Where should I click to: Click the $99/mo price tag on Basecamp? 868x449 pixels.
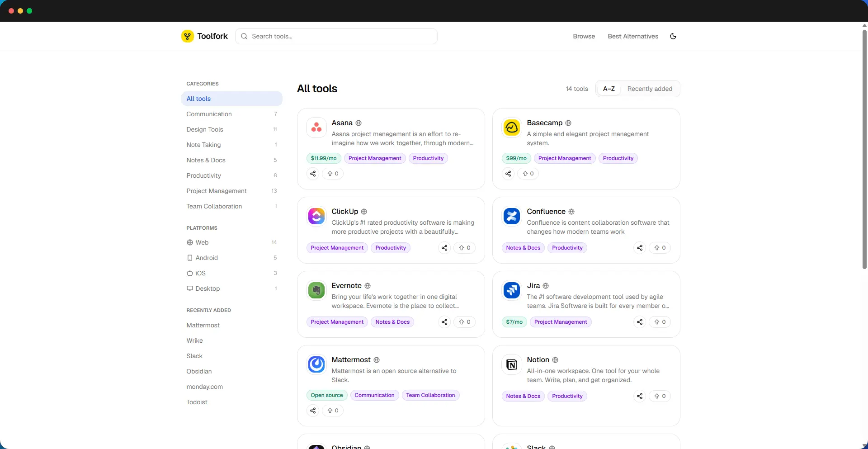516,158
